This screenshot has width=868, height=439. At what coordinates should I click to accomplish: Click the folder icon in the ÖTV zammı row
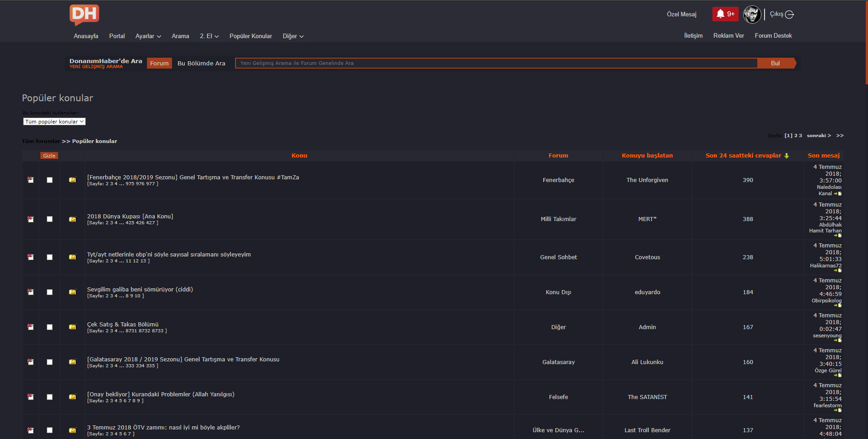pyautogui.click(x=72, y=430)
